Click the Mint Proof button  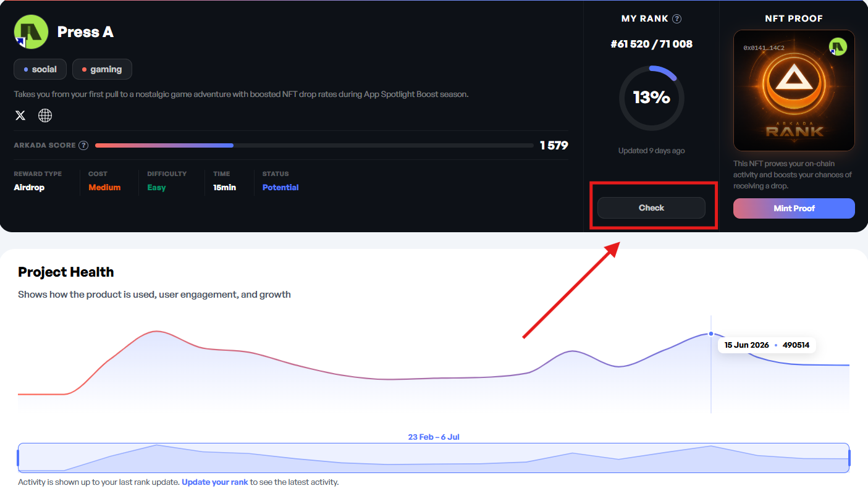pos(794,208)
